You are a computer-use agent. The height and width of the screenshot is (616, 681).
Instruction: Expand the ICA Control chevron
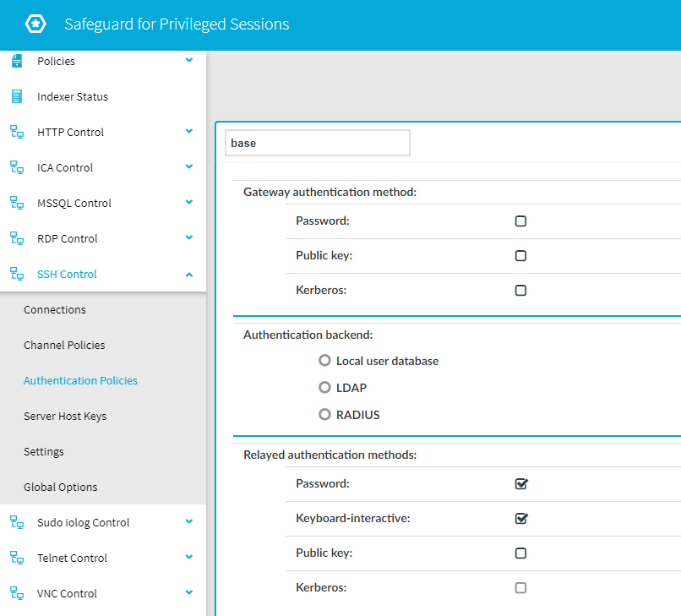189,166
